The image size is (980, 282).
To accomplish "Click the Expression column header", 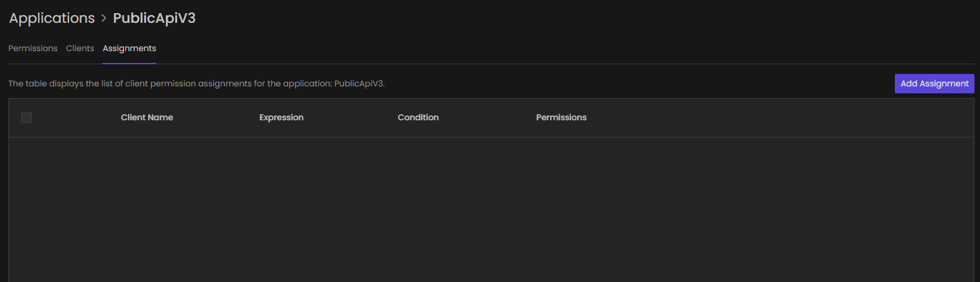I will pyautogui.click(x=281, y=117).
